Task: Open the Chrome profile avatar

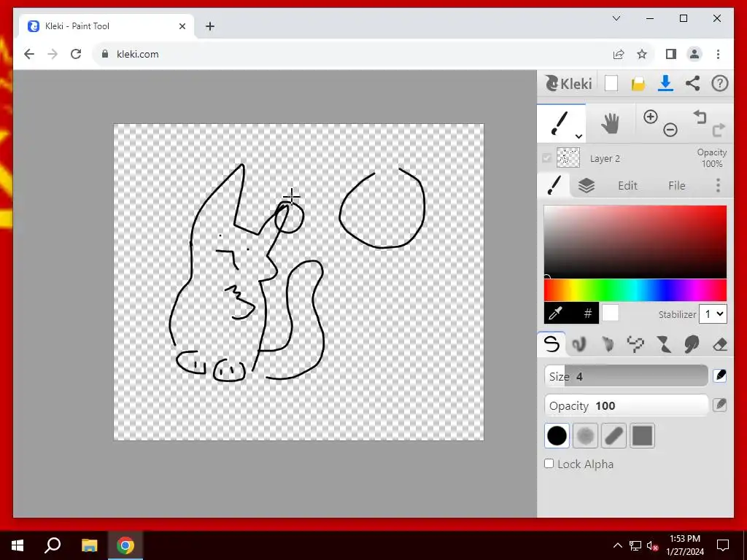Action: pos(694,54)
